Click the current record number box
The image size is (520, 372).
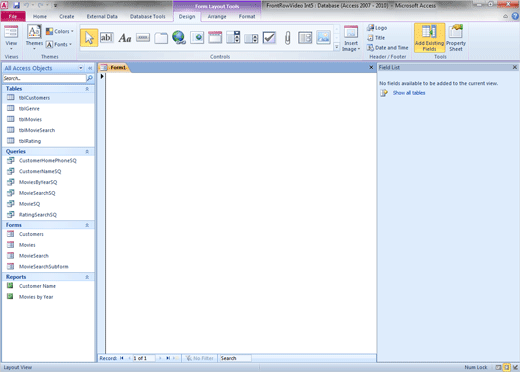pyautogui.click(x=143, y=358)
